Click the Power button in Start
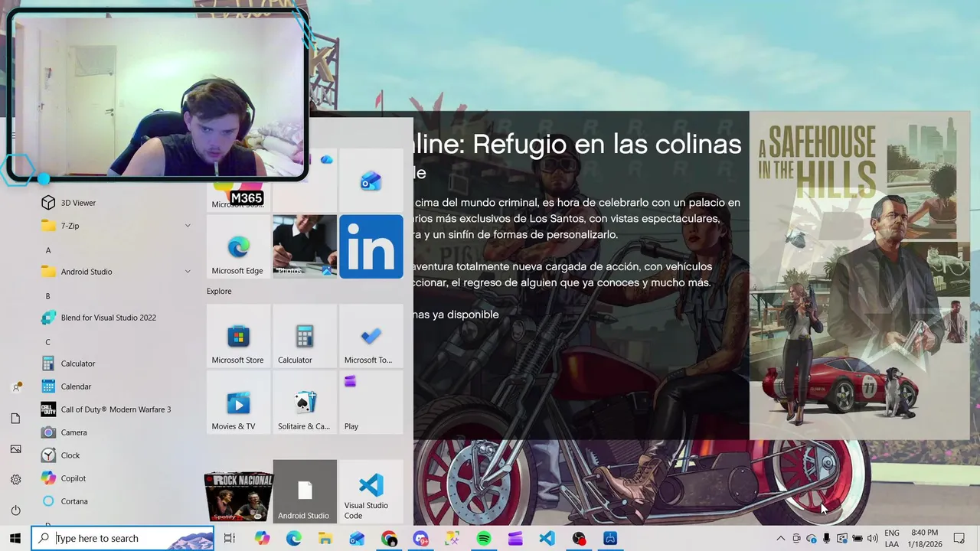 (x=15, y=510)
